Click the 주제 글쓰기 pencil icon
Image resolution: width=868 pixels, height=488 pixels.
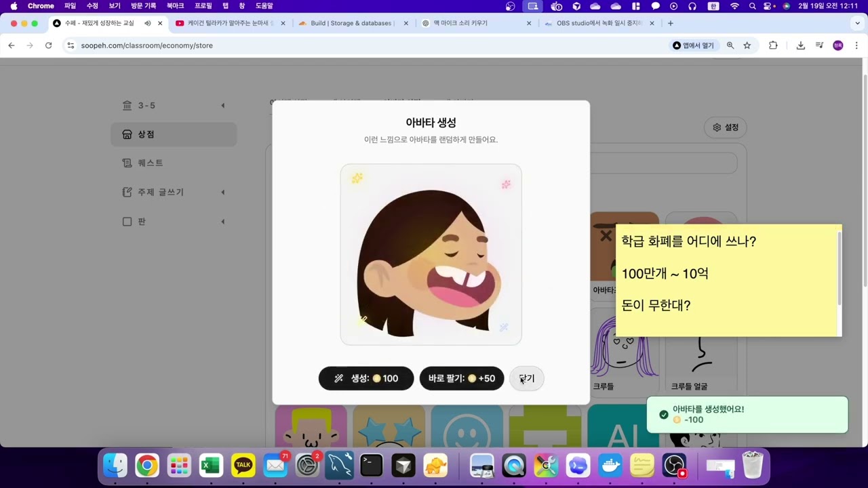(x=127, y=192)
